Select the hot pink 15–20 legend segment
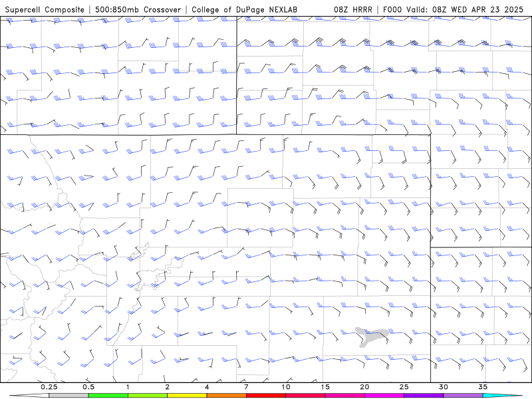Image resolution: width=532 pixels, height=399 pixels. [x=344, y=396]
